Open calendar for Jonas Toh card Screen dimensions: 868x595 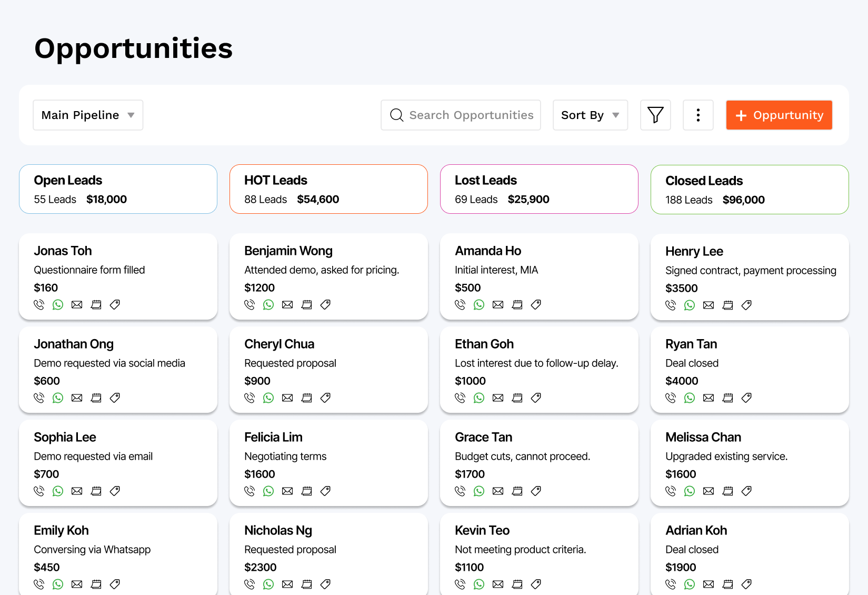[96, 304]
